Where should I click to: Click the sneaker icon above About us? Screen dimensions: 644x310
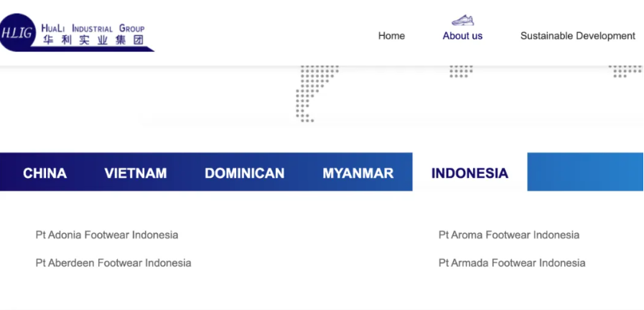click(x=462, y=20)
